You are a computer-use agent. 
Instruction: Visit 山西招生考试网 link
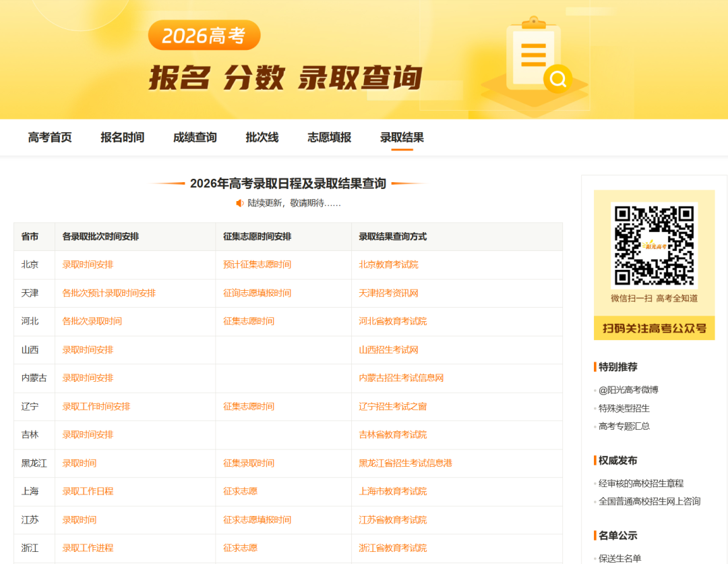click(389, 350)
